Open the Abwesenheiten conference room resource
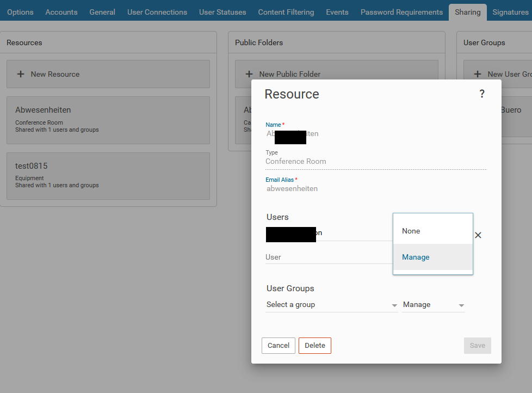The width and height of the screenshot is (532, 393). [108, 120]
